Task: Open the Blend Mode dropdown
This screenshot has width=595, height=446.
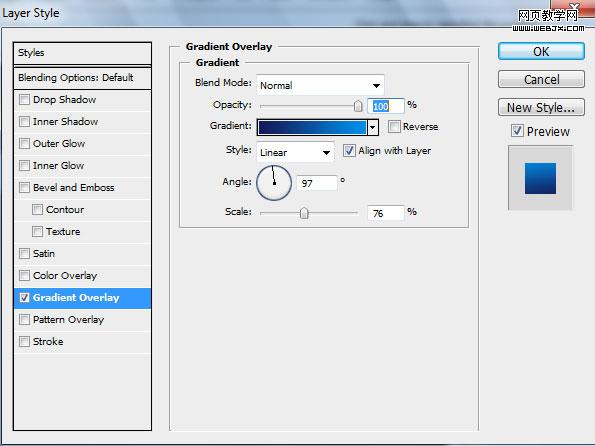Action: pyautogui.click(x=320, y=85)
